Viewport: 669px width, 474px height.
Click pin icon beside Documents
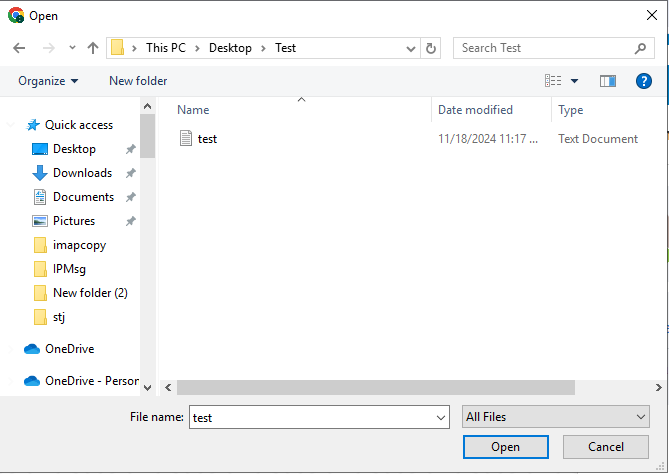click(x=131, y=197)
